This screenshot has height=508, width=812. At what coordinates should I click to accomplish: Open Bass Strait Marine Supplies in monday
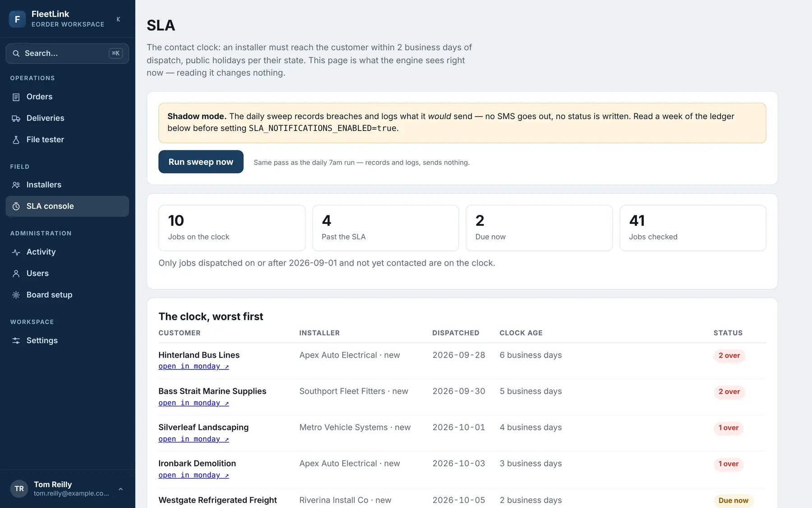pyautogui.click(x=194, y=403)
